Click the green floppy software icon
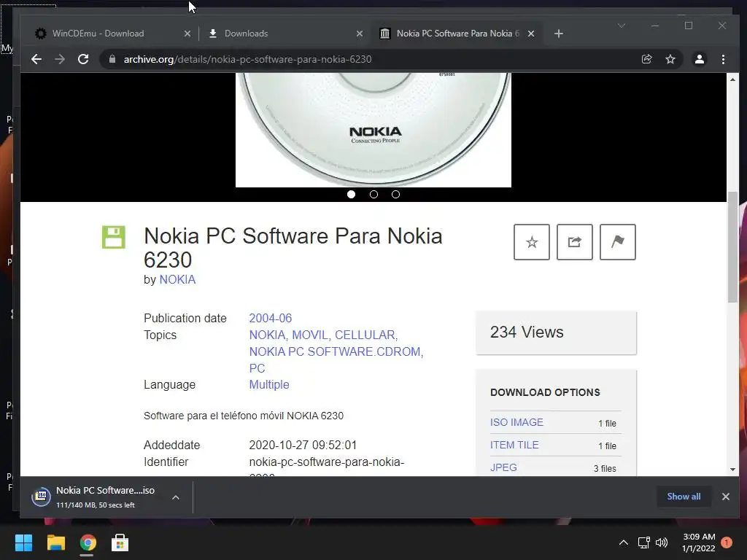747x560 pixels. tap(113, 237)
